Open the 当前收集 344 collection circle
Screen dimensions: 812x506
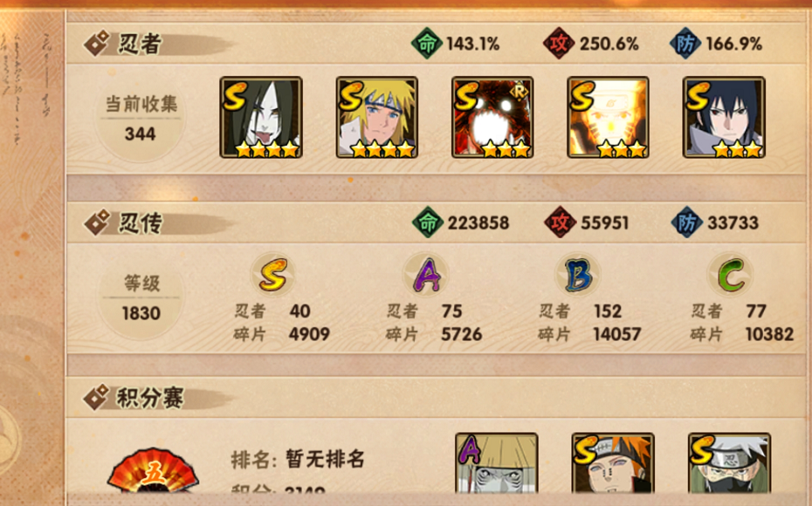(x=141, y=119)
